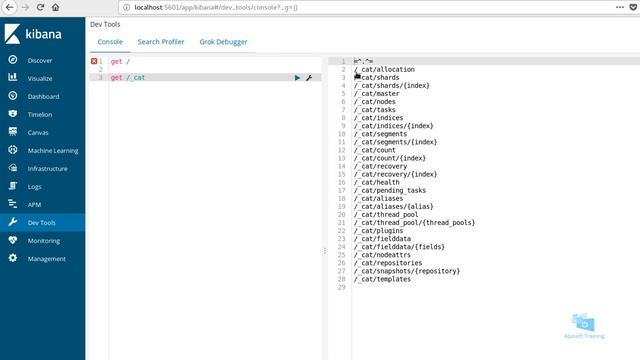The width and height of the screenshot is (640, 360).
Task: Click output line /_cat/count/{index}
Action: click(x=390, y=158)
